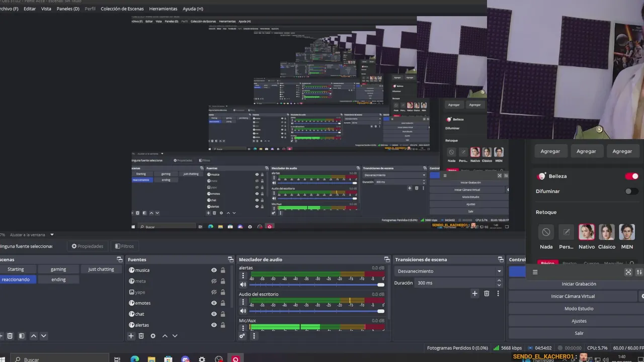The image size is (644, 362).
Task: Unlock the musica source
Action: tap(223, 270)
